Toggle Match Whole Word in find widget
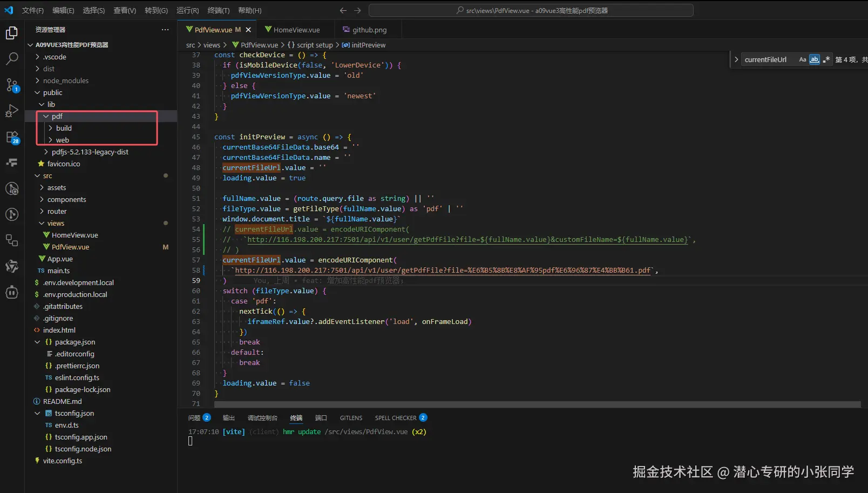Screen dimensions: 868x493 814,59
